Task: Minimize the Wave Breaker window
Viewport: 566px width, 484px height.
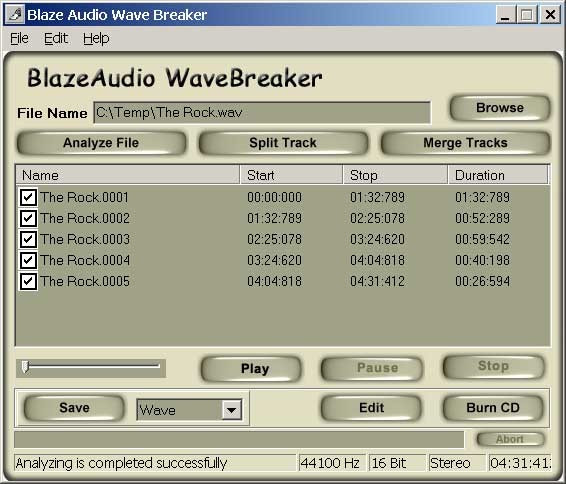Action: pos(505,15)
